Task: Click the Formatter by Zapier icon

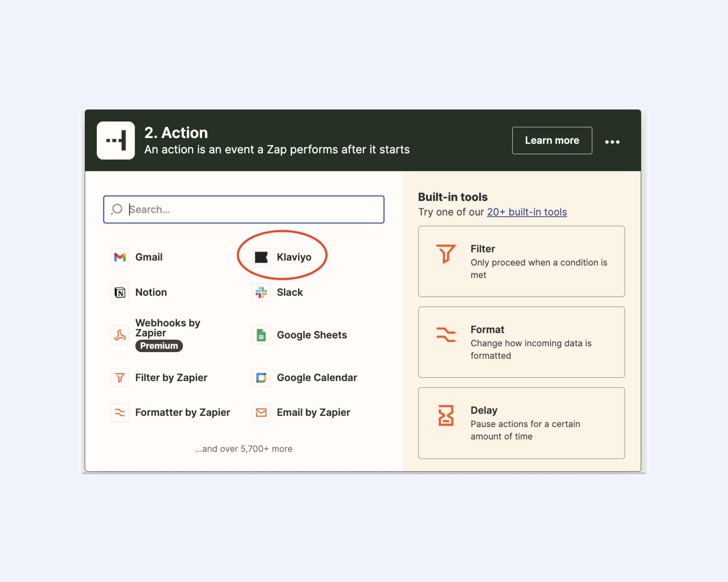Action: click(120, 412)
